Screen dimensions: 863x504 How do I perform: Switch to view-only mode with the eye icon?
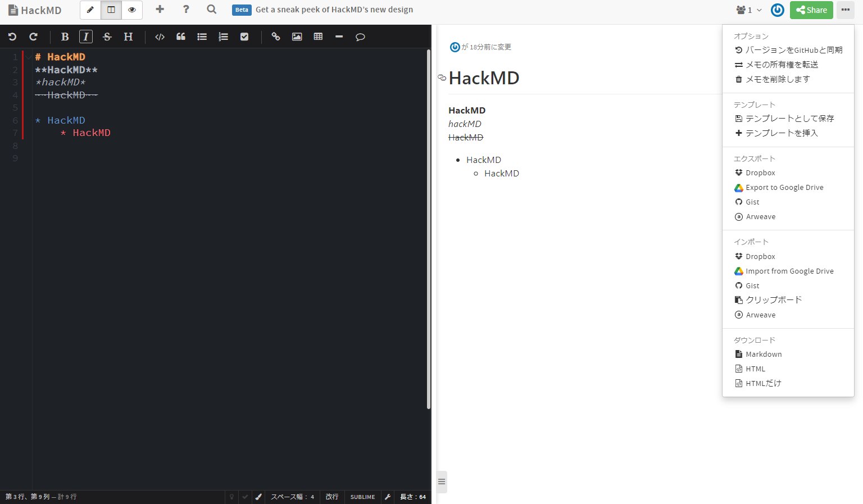point(131,10)
